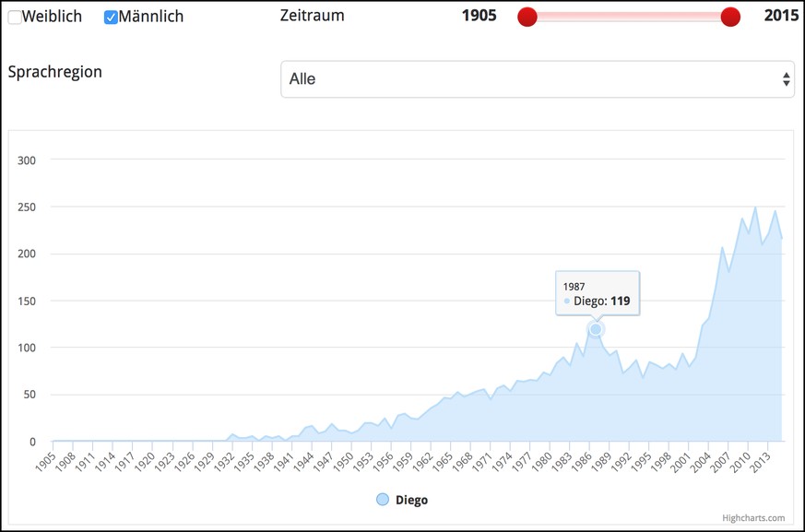Click the Diego legend label
Viewport: 805px width, 532px height.
[412, 500]
